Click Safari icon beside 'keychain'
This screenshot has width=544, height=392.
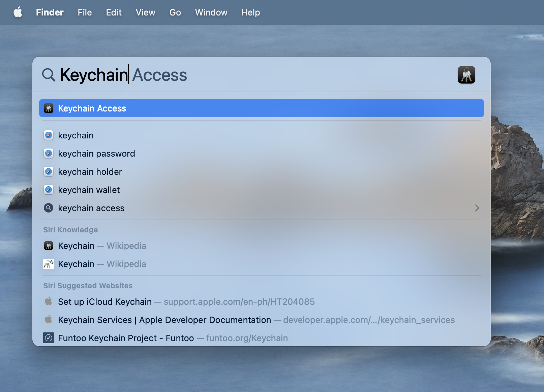(49, 135)
